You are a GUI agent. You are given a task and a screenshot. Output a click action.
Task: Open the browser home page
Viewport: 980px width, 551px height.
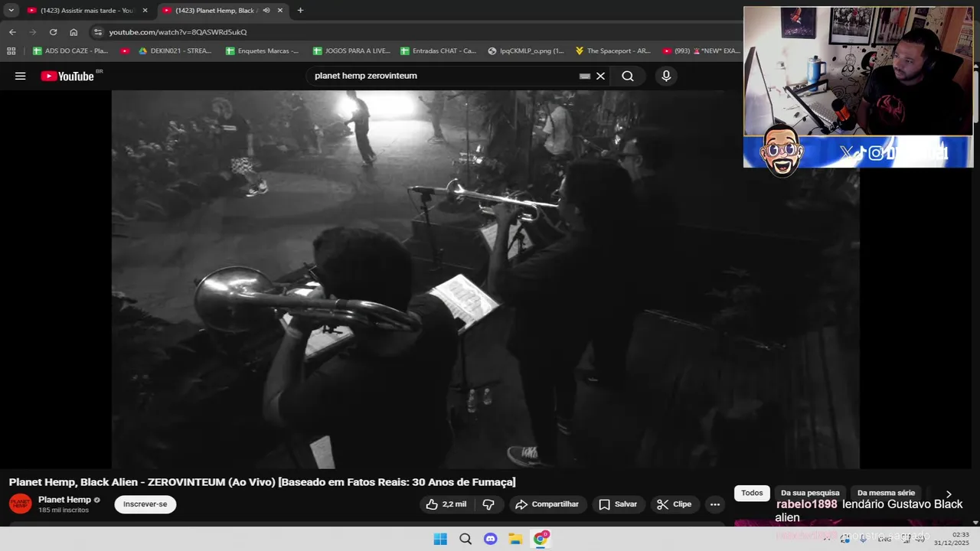[x=73, y=32]
